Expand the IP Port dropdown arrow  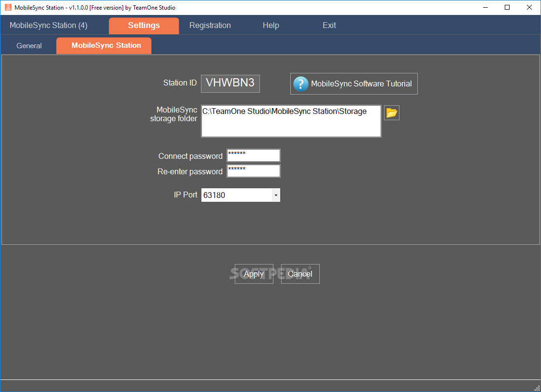[276, 195]
